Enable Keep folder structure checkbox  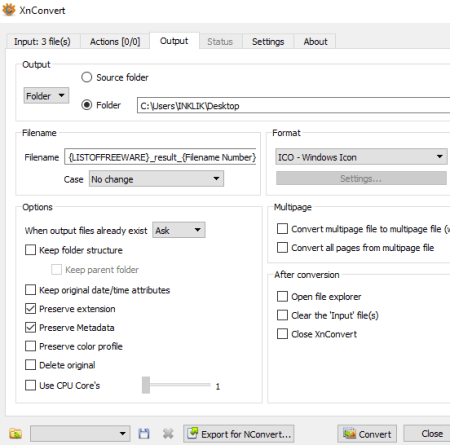pyautogui.click(x=30, y=250)
